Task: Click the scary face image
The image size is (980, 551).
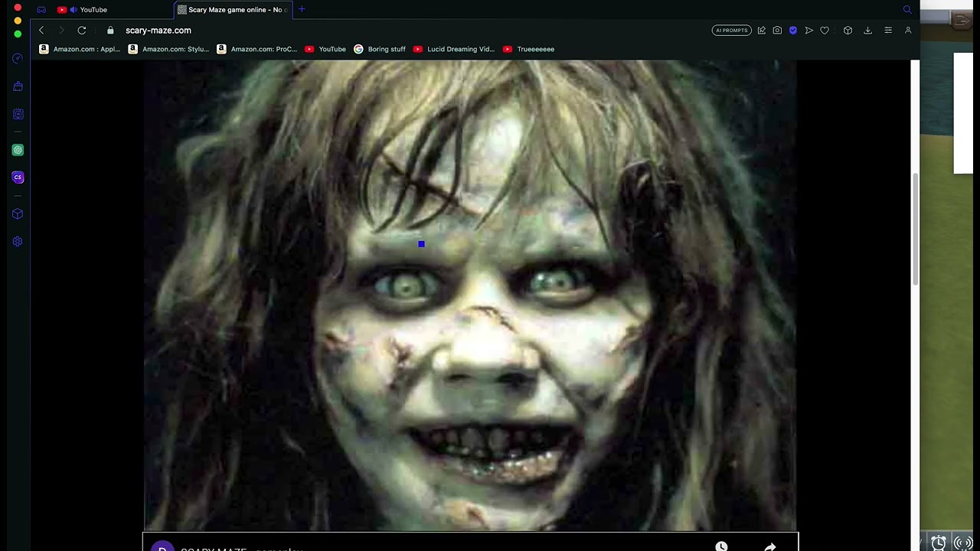Action: [470, 295]
